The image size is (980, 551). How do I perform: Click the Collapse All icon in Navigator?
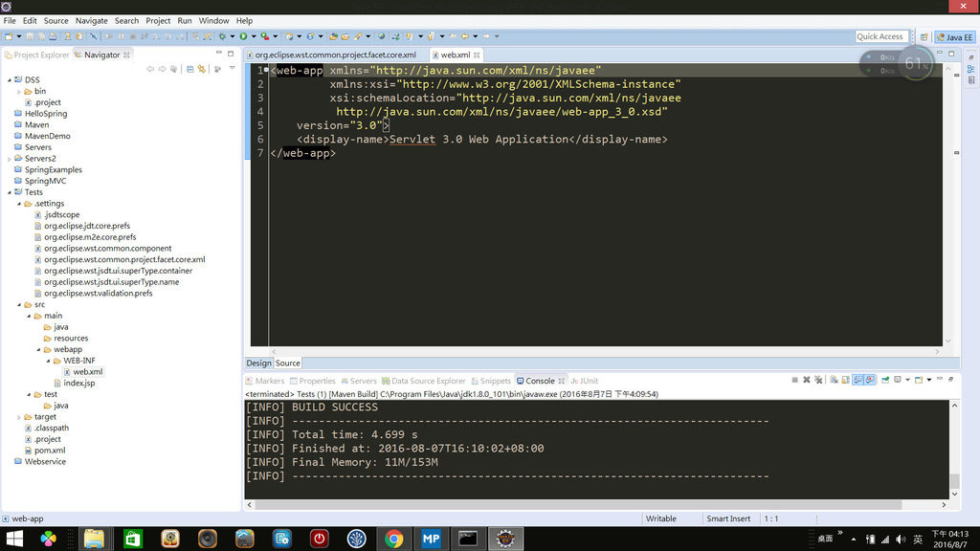point(190,69)
